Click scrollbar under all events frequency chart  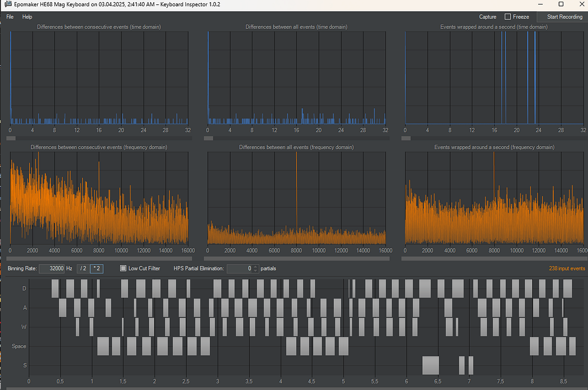click(x=297, y=259)
